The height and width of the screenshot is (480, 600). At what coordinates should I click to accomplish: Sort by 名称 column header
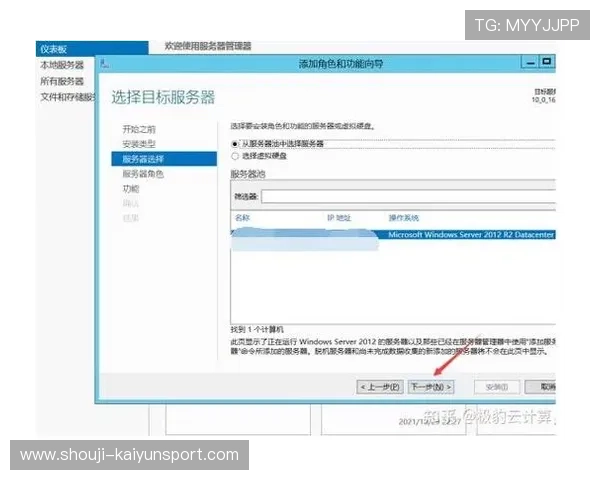(242, 218)
